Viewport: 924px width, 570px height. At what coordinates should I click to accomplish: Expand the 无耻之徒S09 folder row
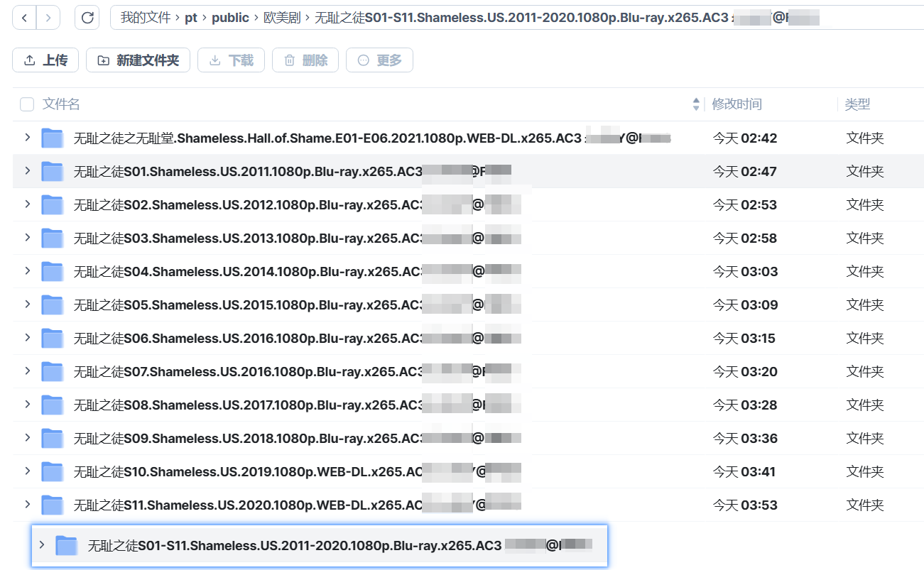(x=28, y=438)
